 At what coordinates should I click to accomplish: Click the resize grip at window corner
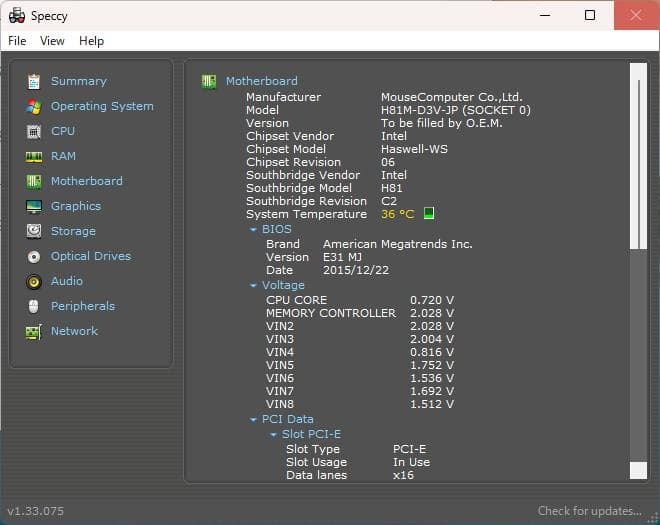653,518
